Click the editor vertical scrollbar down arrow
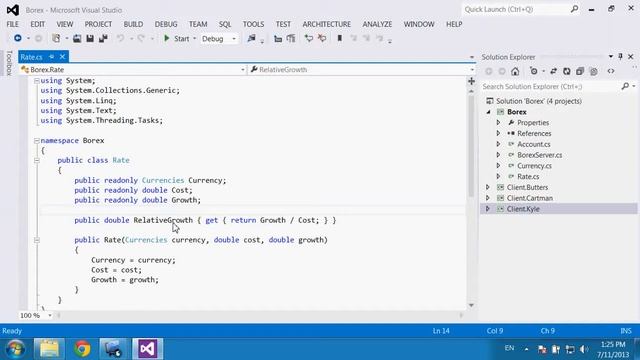The height and width of the screenshot is (360, 640). point(471,305)
